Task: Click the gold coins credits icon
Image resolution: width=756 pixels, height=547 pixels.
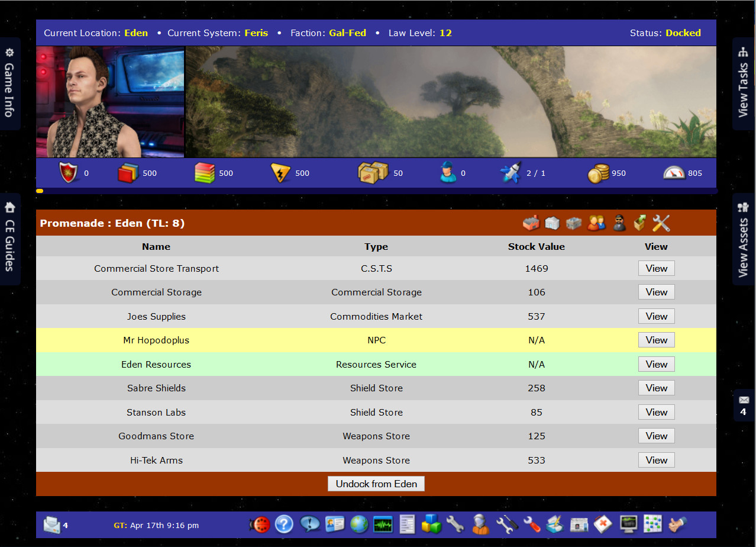Action: click(x=598, y=173)
